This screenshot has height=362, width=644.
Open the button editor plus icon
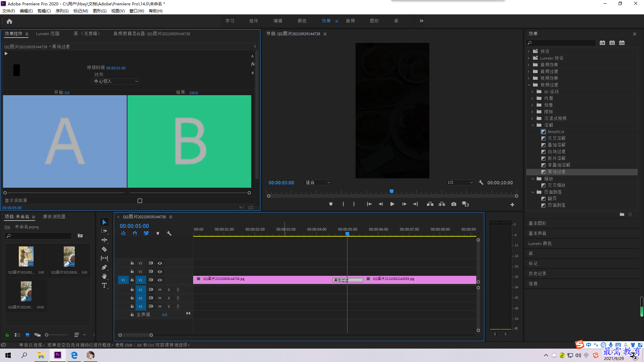click(512, 204)
